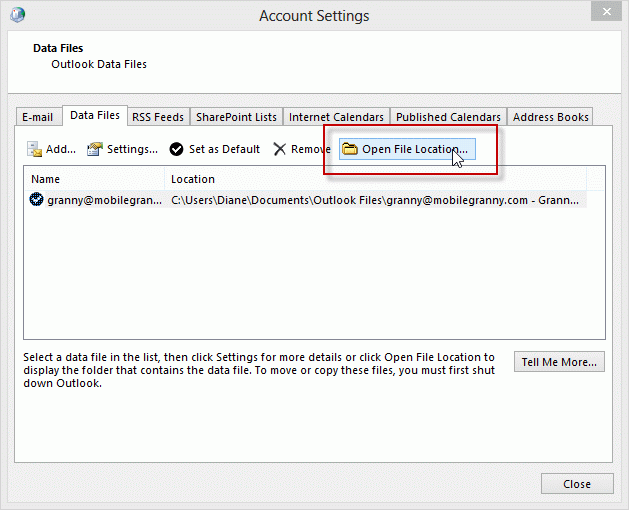Click the Add data file envelope icon
The height and width of the screenshot is (510, 629).
34,149
